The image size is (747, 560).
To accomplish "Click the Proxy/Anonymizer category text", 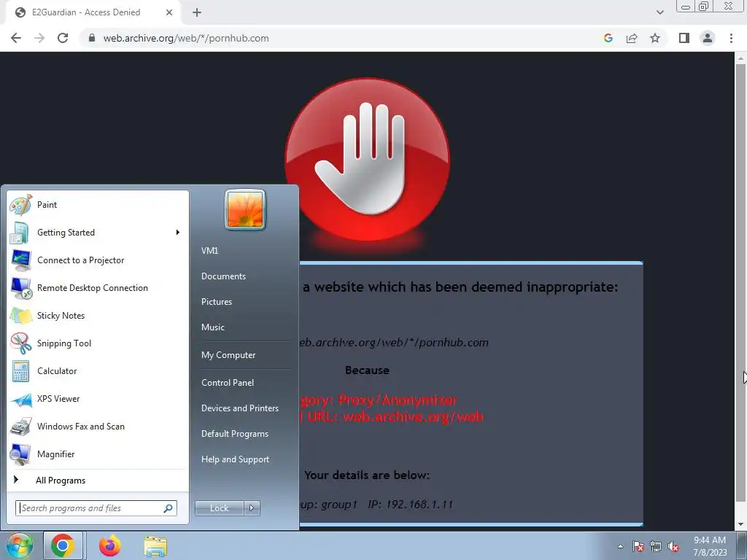I will (x=398, y=400).
